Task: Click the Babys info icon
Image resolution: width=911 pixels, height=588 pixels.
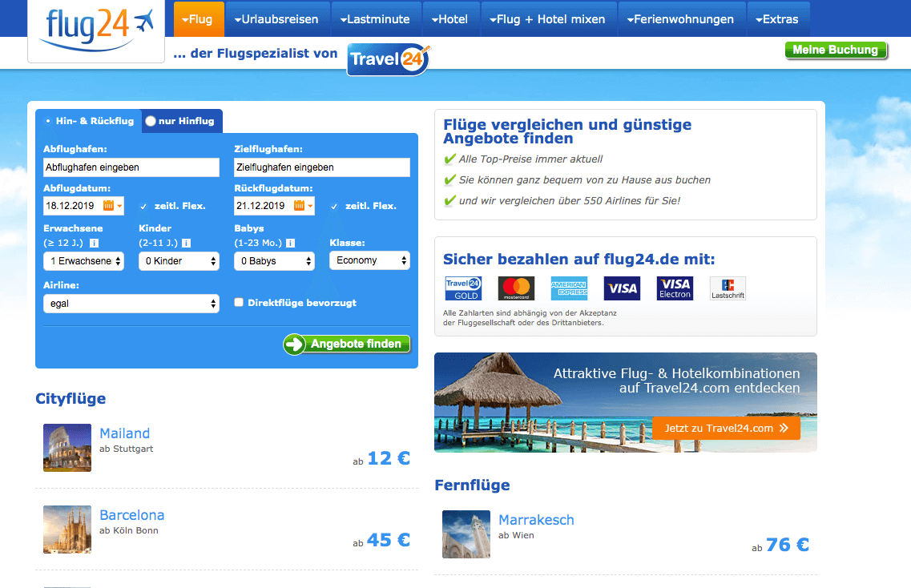Action: [x=291, y=244]
